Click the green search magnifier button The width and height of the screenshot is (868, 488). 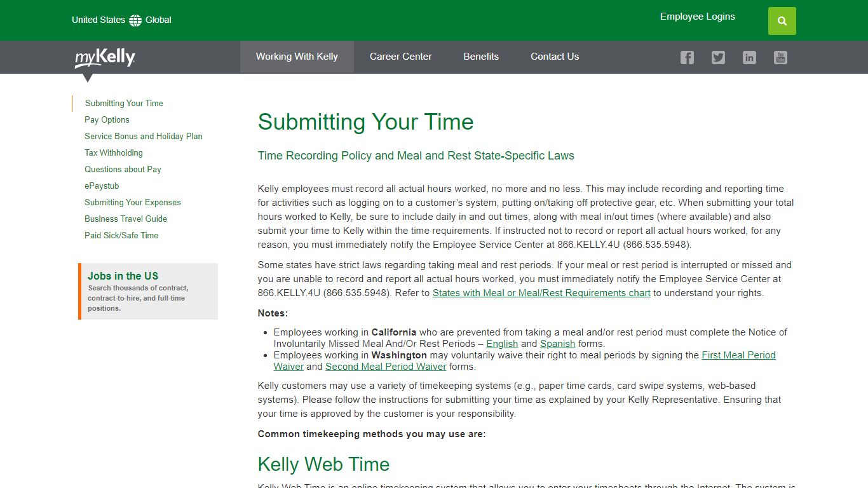coord(782,21)
